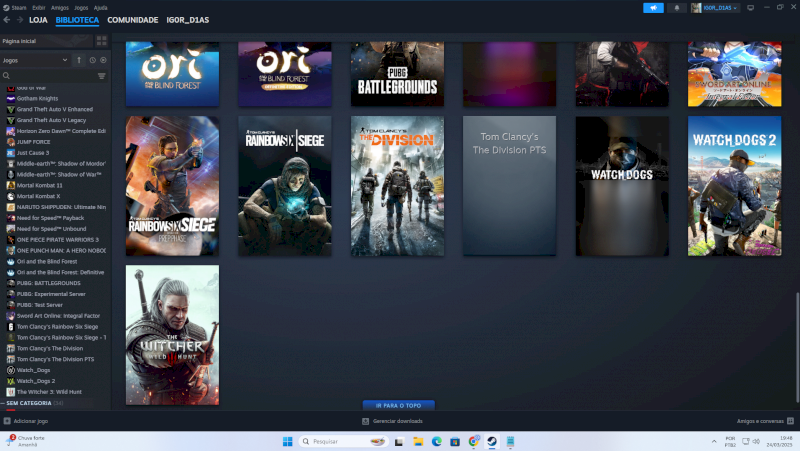Open The Witcher Wild Hunt cover
The height and width of the screenshot is (451, 800).
click(172, 335)
